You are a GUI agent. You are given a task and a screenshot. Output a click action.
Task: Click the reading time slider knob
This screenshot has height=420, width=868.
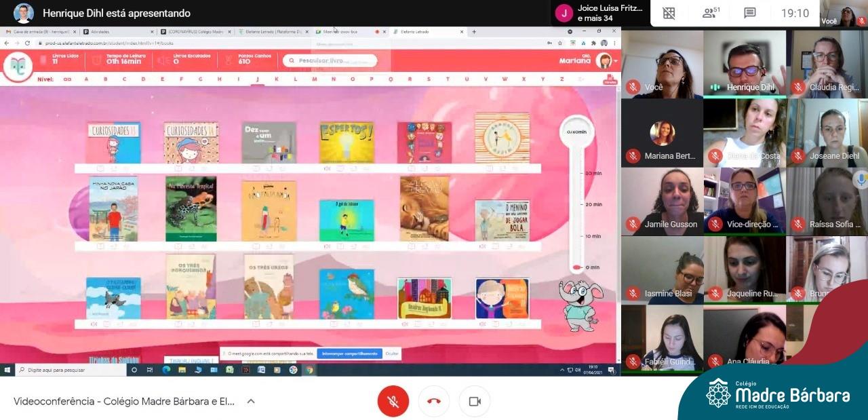coord(576,267)
